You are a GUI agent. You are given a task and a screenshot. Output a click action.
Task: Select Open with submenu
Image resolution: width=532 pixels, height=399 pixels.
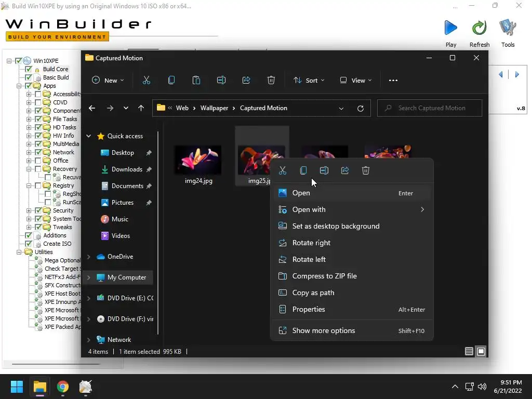352,210
